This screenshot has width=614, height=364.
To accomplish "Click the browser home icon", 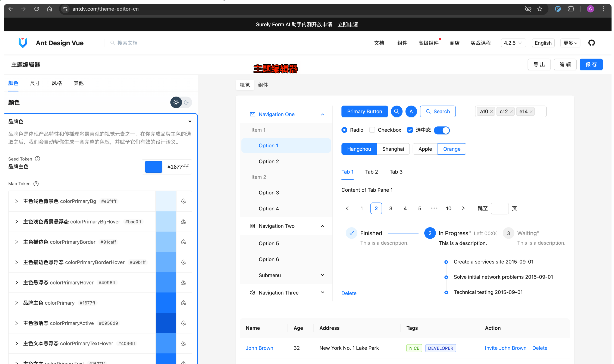I will point(50,9).
